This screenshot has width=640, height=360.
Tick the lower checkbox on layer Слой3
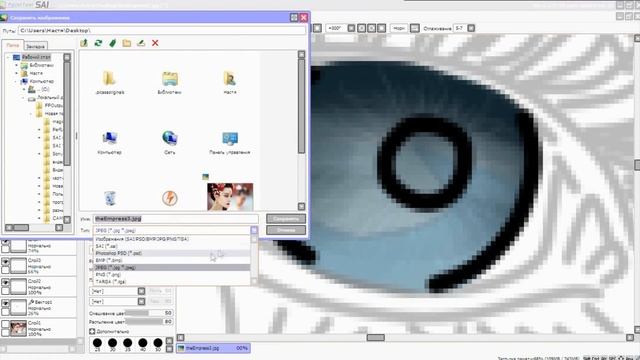coord(5,270)
